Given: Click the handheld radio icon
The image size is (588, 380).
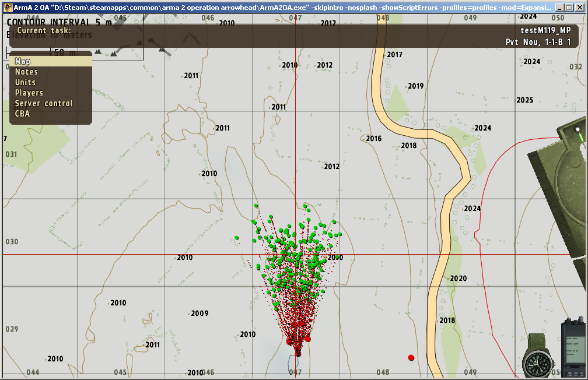Looking at the screenshot, I should point(573,347).
